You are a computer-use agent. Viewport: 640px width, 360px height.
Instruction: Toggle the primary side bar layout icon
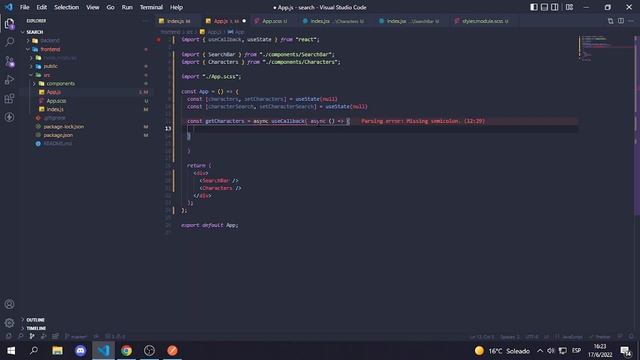click(x=534, y=7)
